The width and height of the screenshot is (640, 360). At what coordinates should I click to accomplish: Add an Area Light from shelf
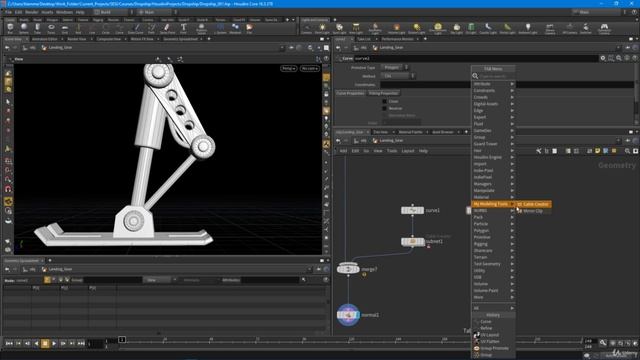pos(356,28)
